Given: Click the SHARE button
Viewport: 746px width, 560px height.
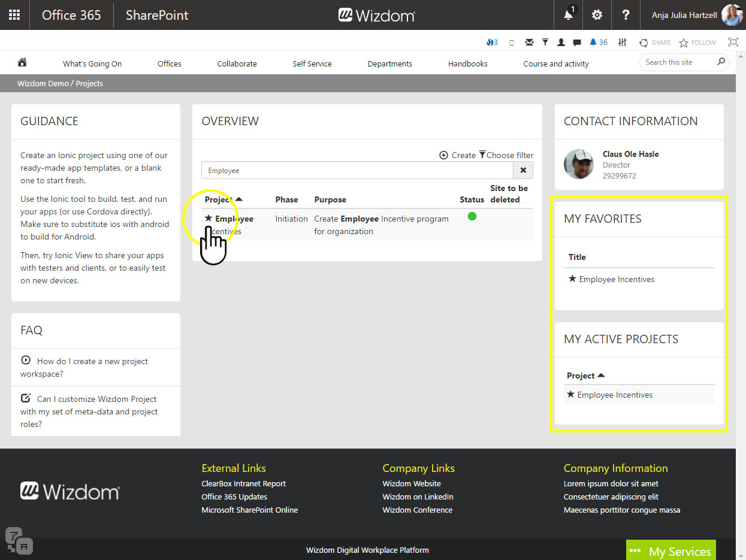Looking at the screenshot, I should [x=655, y=43].
